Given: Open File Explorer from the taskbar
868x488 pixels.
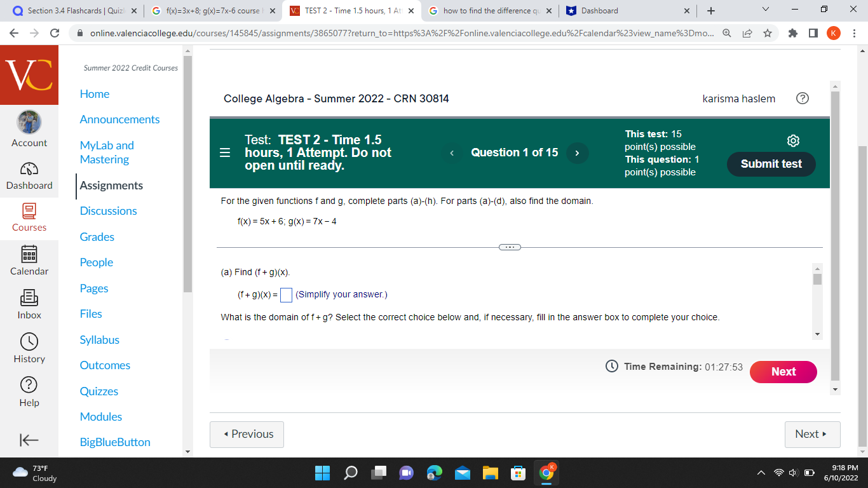Looking at the screenshot, I should [491, 473].
